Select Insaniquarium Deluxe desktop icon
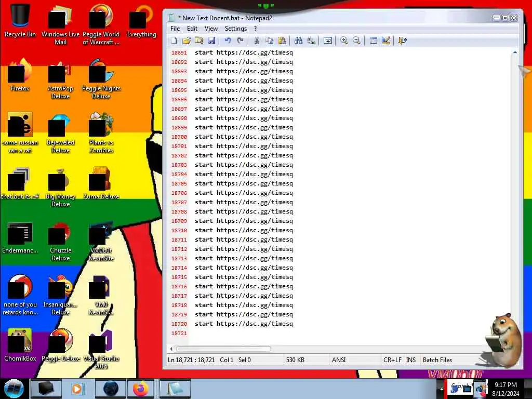Viewport: 532px width, 399px height. point(60,295)
